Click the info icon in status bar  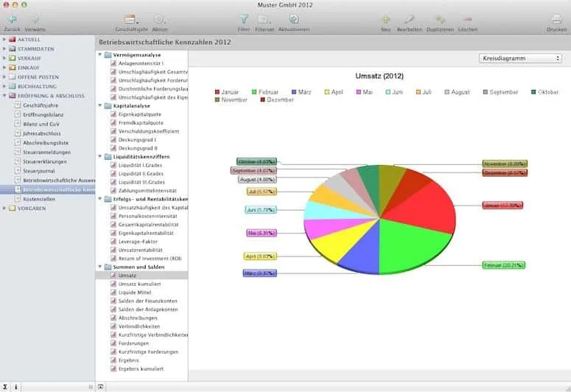point(16,387)
